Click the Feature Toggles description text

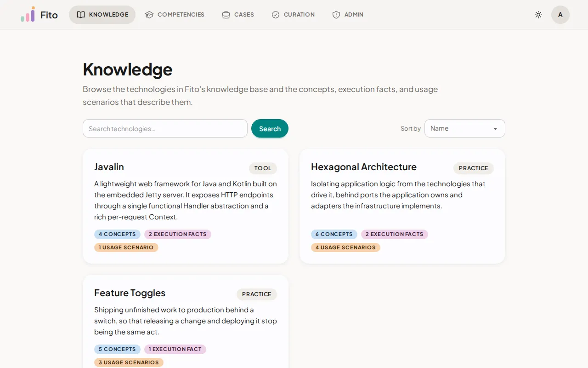pyautogui.click(x=186, y=321)
